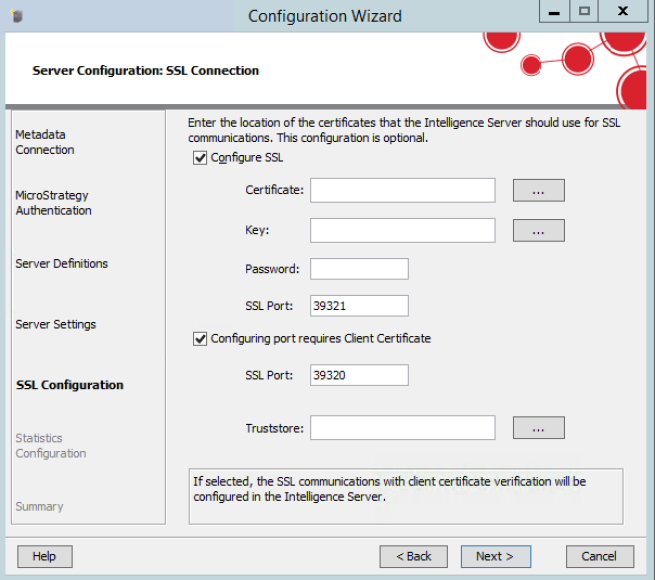Browse for the Certificate file

click(538, 190)
